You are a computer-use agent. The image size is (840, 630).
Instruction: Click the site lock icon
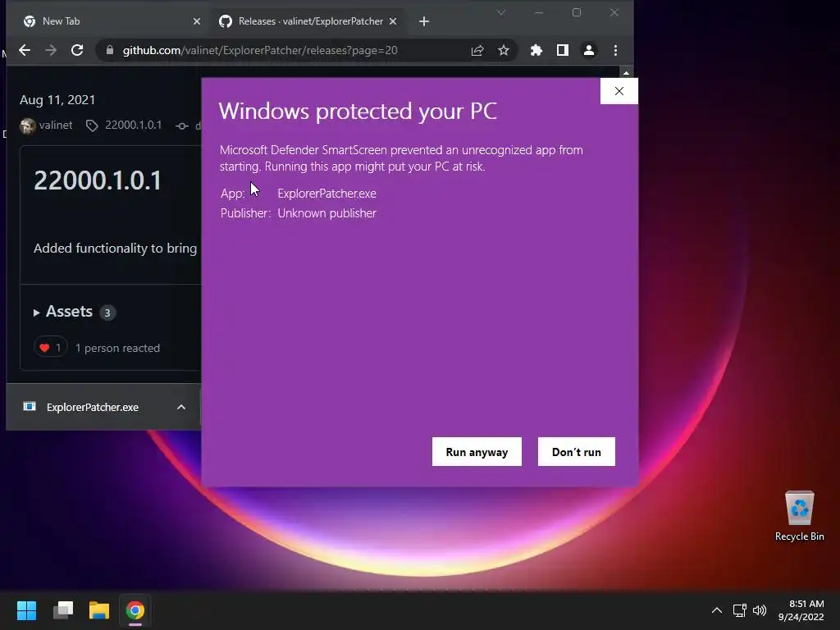pos(110,50)
